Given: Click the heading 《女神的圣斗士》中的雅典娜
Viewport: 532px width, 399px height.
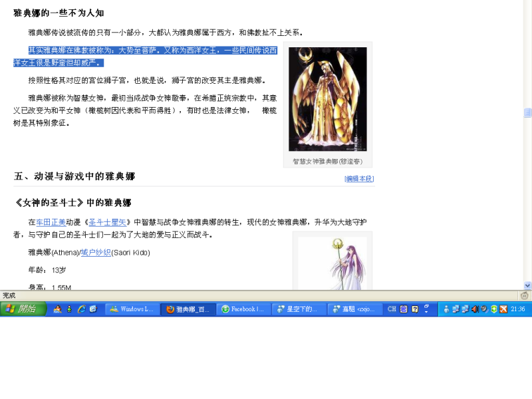Looking at the screenshot, I should [72, 203].
